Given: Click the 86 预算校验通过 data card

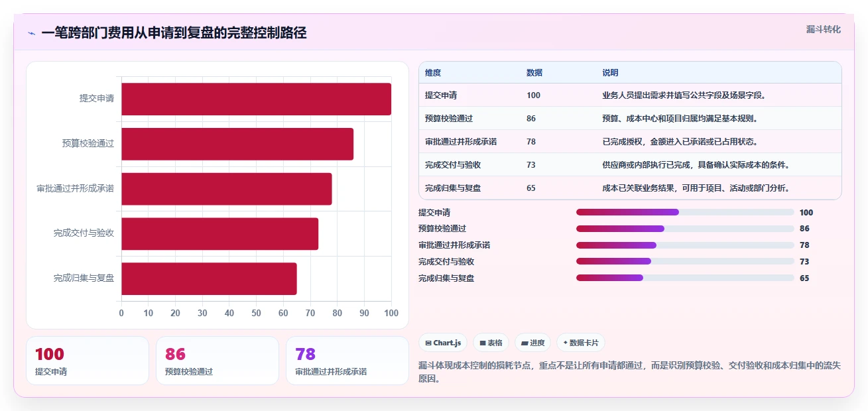Looking at the screenshot, I should (217, 361).
